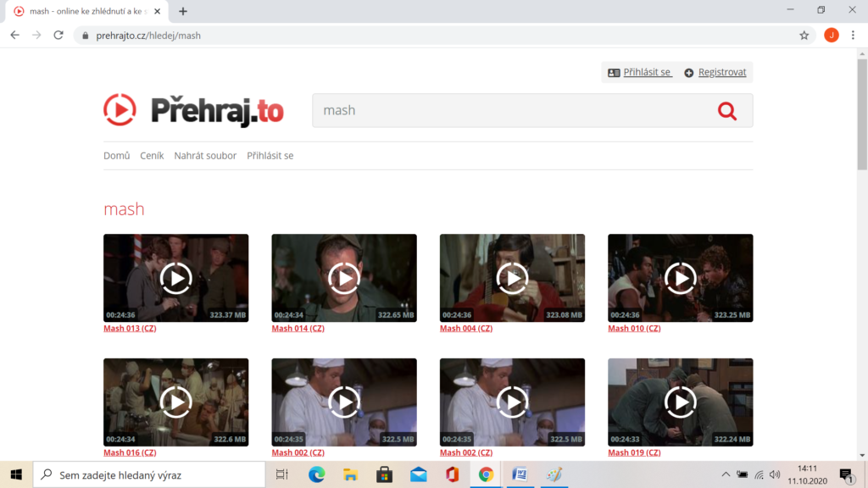Click the red search magnifier icon

point(726,111)
